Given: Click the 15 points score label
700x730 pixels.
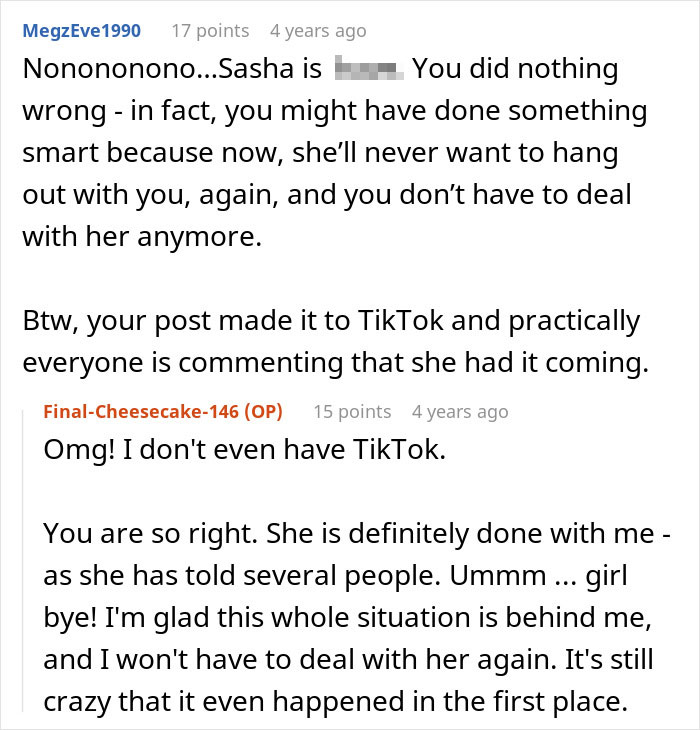Looking at the screenshot, I should tap(352, 412).
